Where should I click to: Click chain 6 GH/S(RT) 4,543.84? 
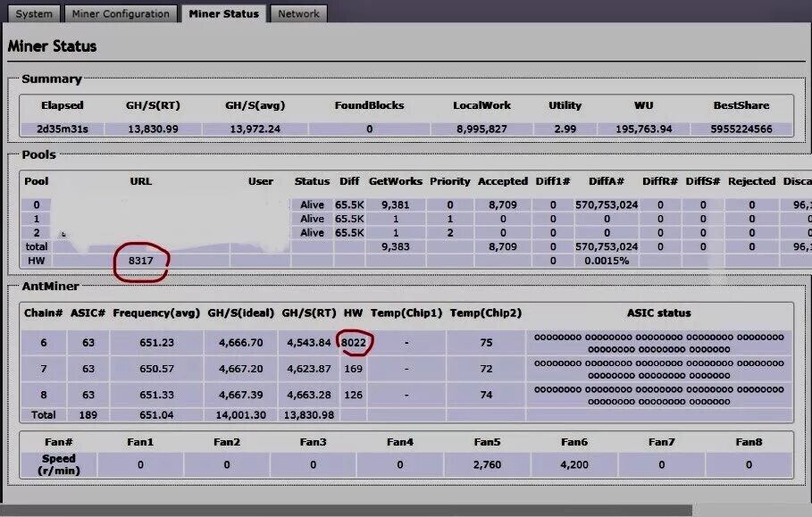(309, 343)
